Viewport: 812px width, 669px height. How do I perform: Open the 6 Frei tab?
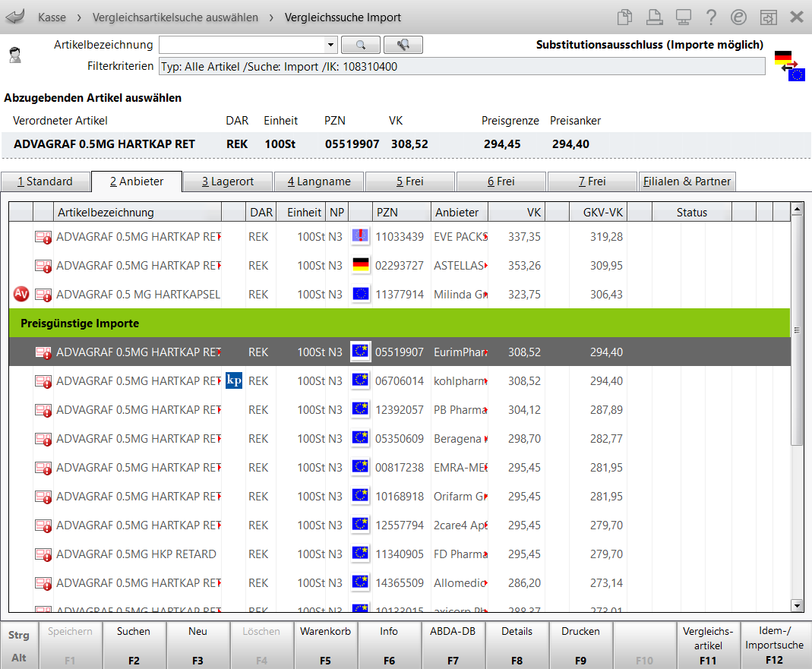[x=501, y=181]
